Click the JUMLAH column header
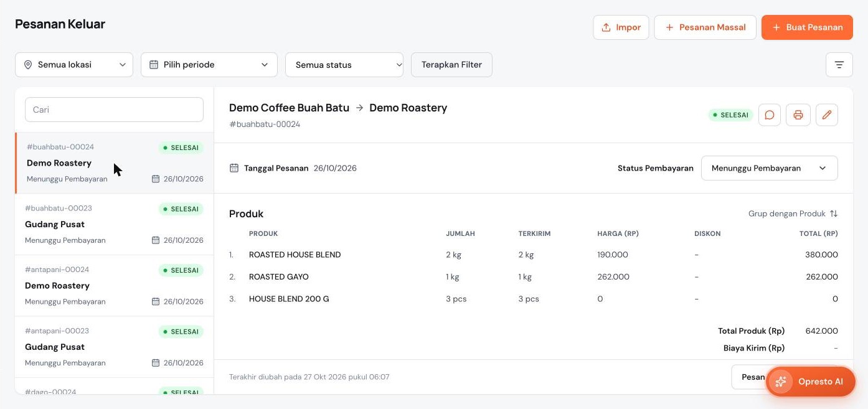The image size is (868, 409). tap(461, 234)
